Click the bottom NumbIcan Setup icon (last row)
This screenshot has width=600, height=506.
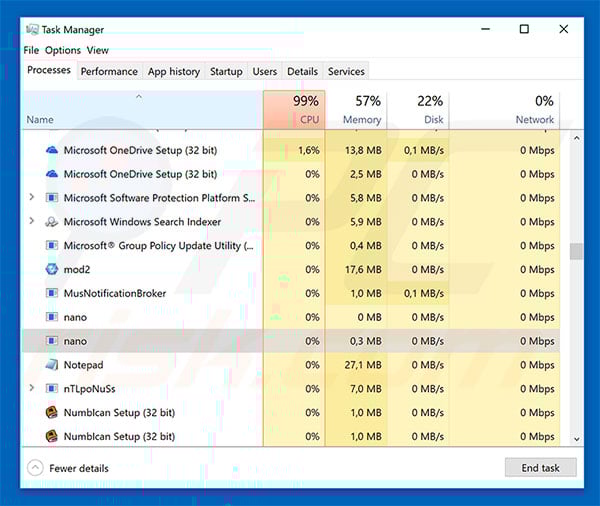52,436
